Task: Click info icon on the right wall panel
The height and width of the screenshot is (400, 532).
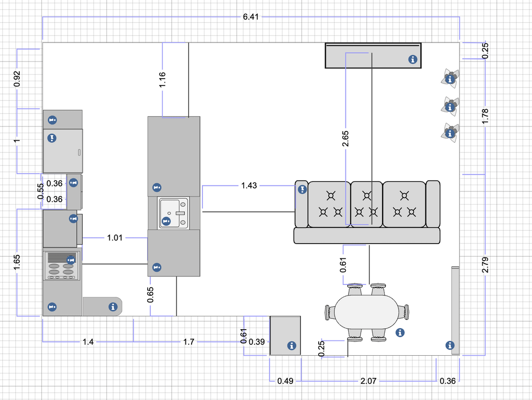Action: click(x=450, y=345)
